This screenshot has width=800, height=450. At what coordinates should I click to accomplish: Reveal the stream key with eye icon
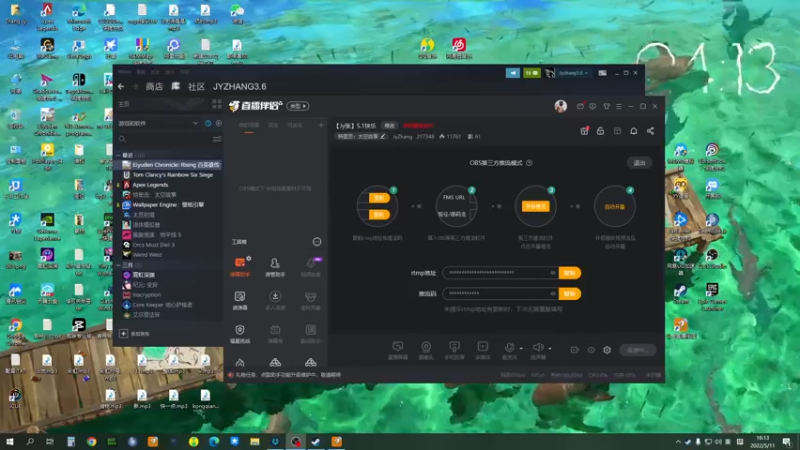(x=553, y=293)
